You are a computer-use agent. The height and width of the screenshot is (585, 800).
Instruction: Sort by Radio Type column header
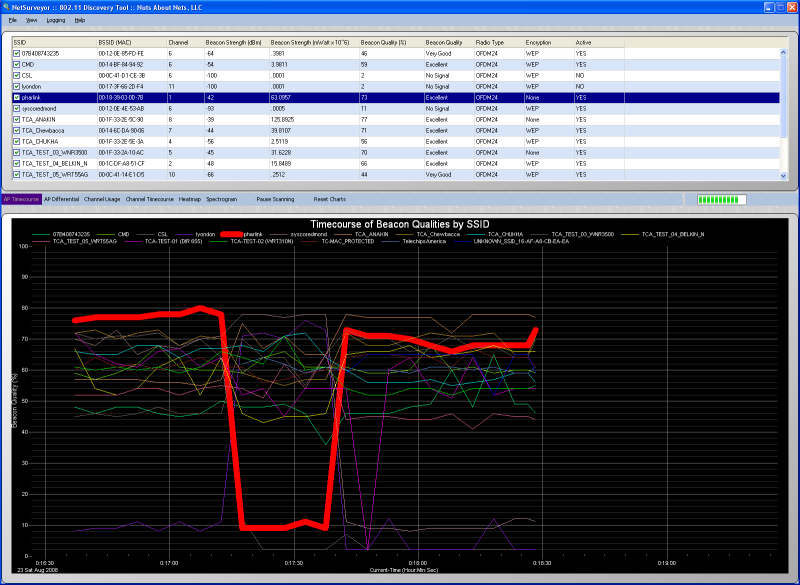498,42
